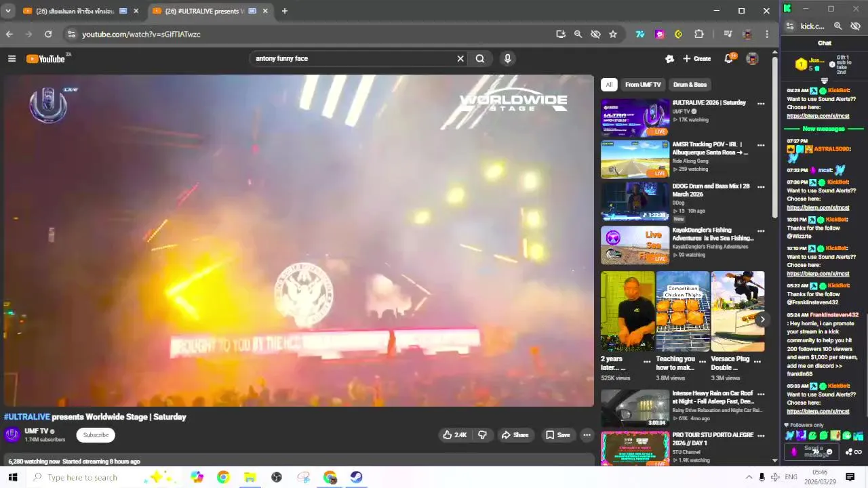Open the UMF TV channel avatar
This screenshot has height=488, width=868.
[12, 435]
